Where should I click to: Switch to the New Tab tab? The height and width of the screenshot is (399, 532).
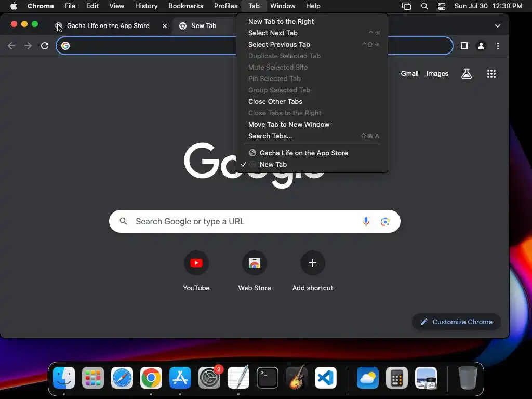[204, 26]
